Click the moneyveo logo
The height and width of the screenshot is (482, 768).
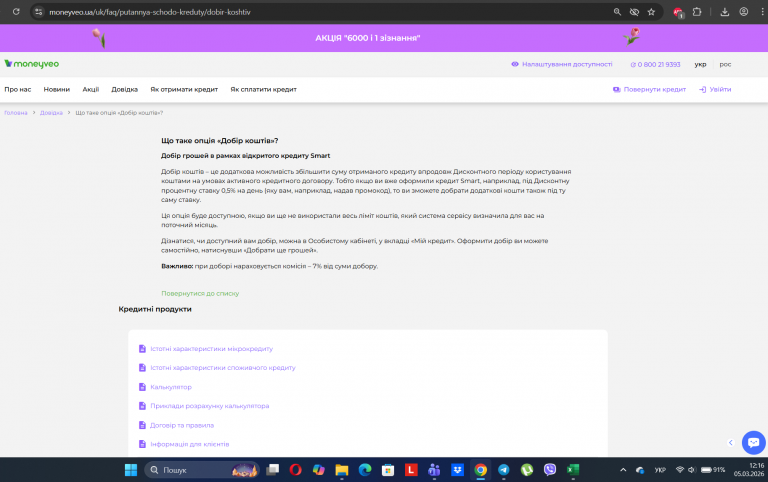[x=31, y=64]
